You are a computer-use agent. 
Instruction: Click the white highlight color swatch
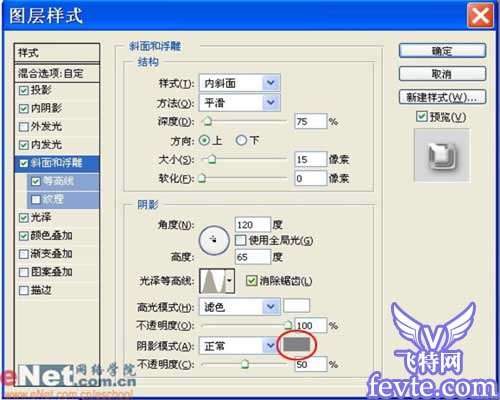(296, 305)
